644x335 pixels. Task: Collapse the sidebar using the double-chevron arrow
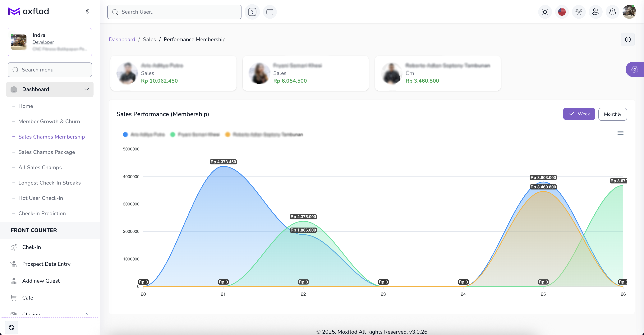tap(87, 11)
